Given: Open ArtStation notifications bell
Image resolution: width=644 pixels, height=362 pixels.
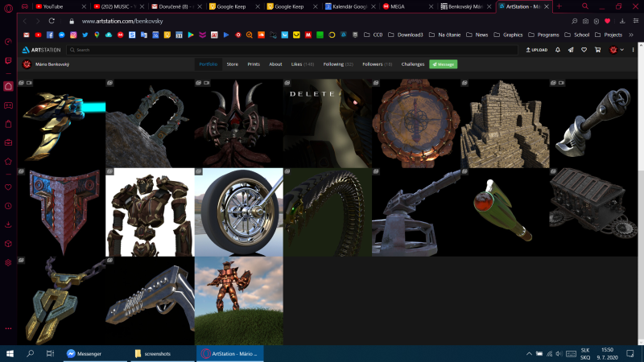Looking at the screenshot, I should point(557,50).
